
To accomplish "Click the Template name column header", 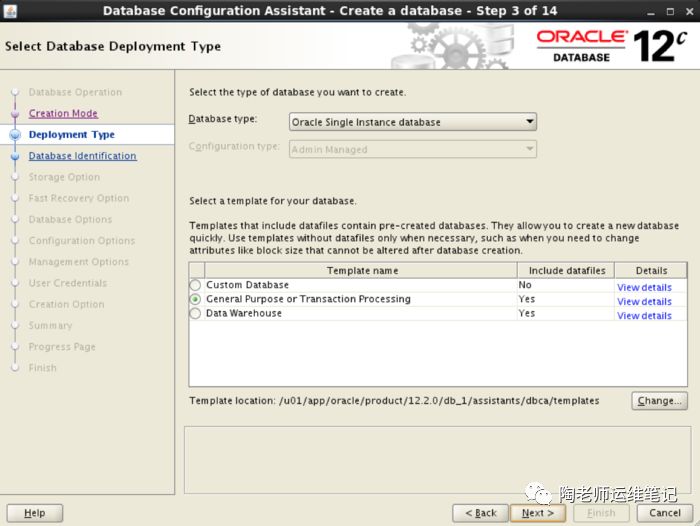I will [x=361, y=270].
